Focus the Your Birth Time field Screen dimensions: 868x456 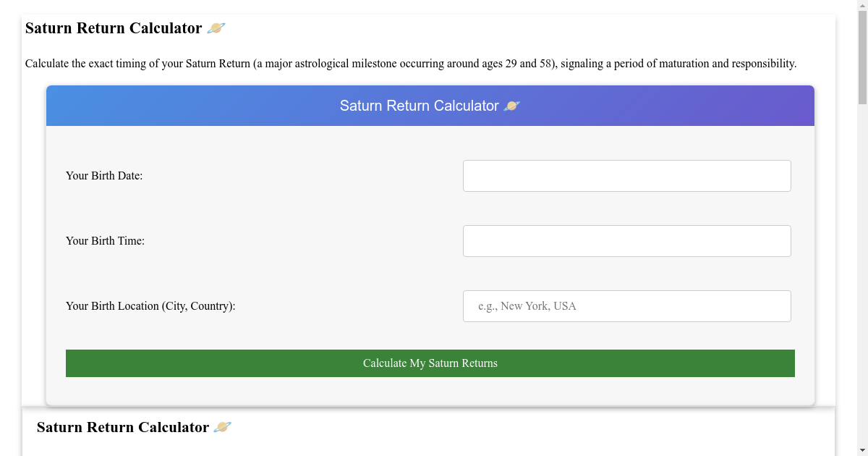coord(626,241)
